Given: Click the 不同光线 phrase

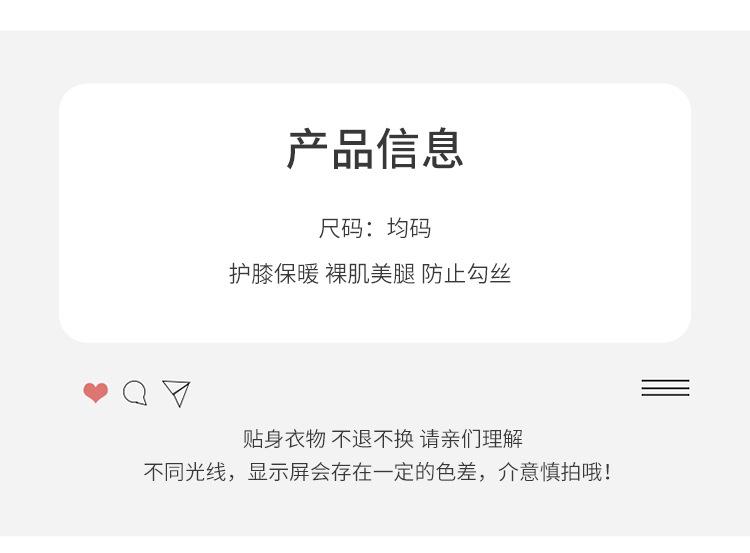Looking at the screenshot, I should [185, 472].
